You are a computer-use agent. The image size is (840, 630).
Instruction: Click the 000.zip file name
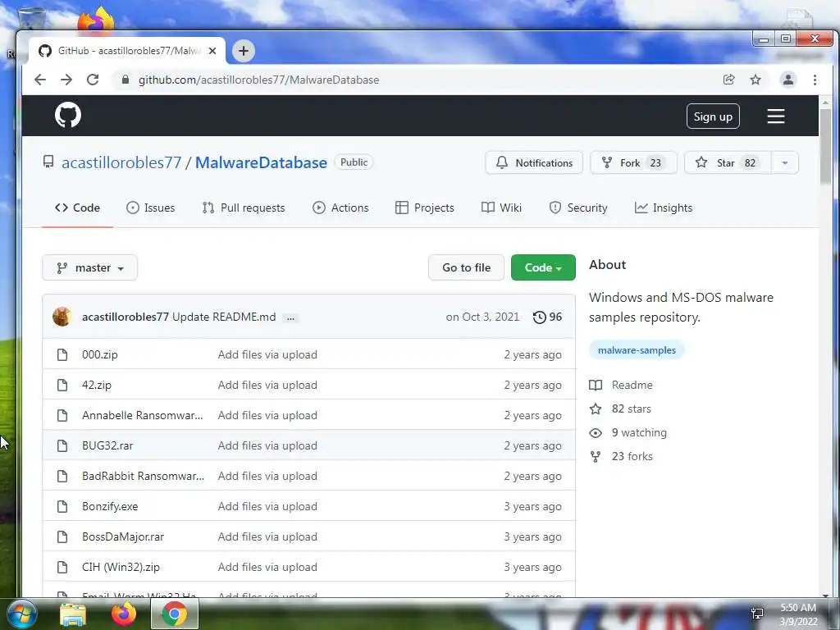(x=99, y=354)
